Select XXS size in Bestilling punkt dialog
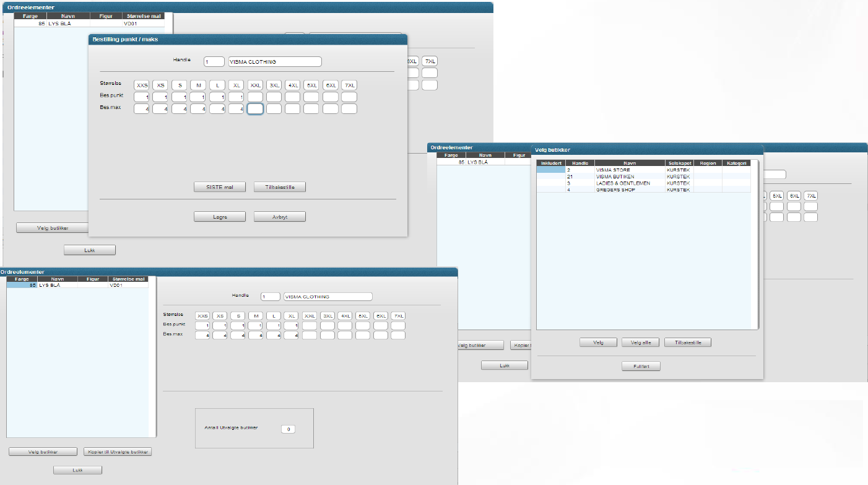The width and height of the screenshot is (868, 485). (142, 85)
